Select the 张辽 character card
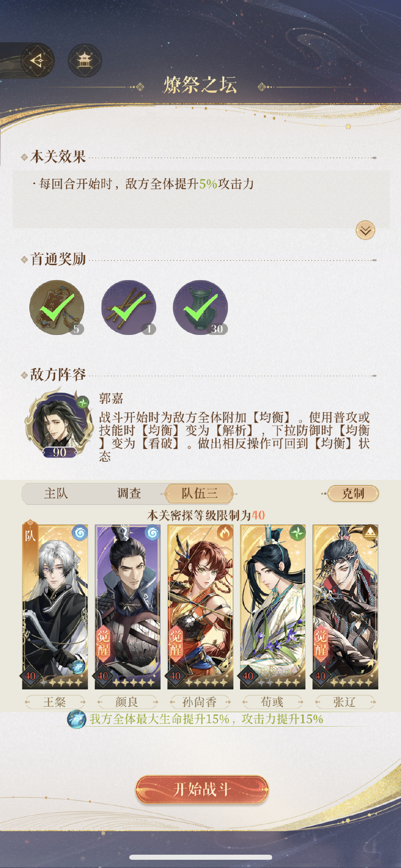401x868 pixels. (x=345, y=607)
